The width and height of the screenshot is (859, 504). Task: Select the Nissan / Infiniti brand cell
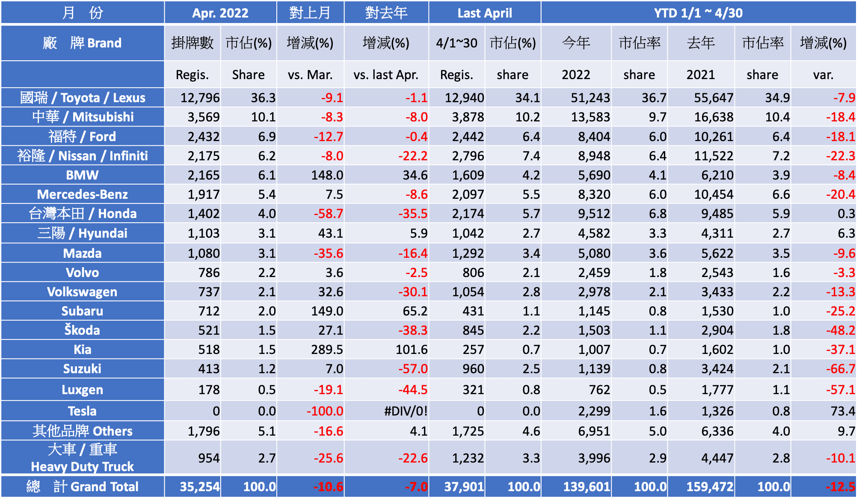pyautogui.click(x=83, y=156)
